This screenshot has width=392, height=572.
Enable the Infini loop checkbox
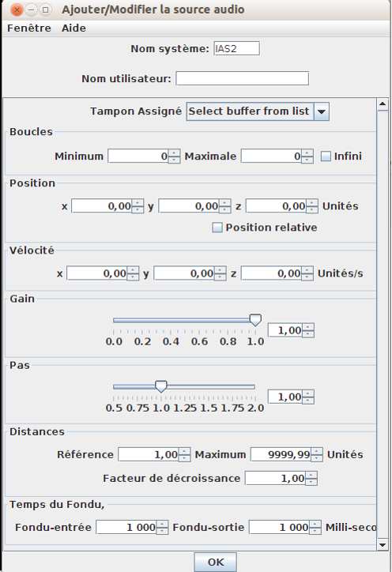tap(326, 156)
